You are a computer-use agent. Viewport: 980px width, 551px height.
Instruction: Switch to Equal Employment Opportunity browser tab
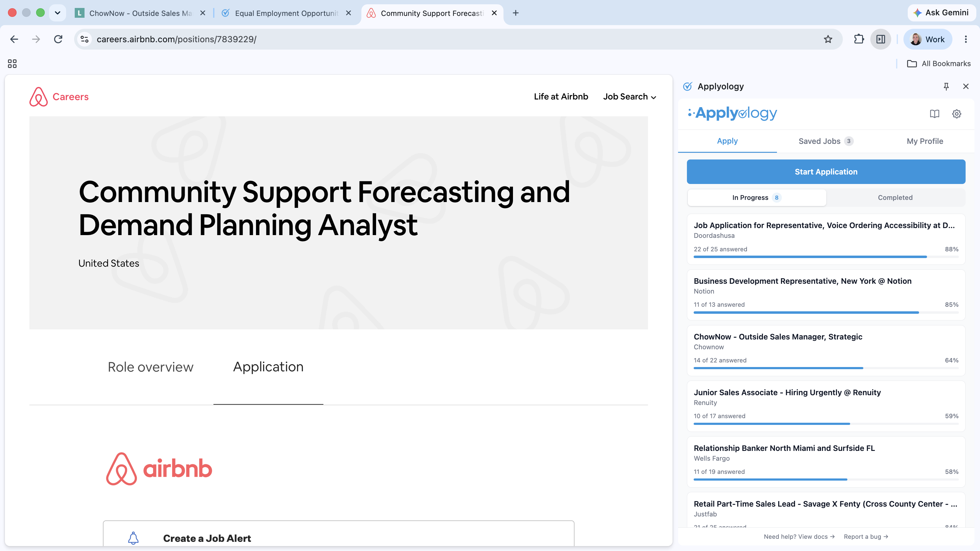click(x=286, y=13)
